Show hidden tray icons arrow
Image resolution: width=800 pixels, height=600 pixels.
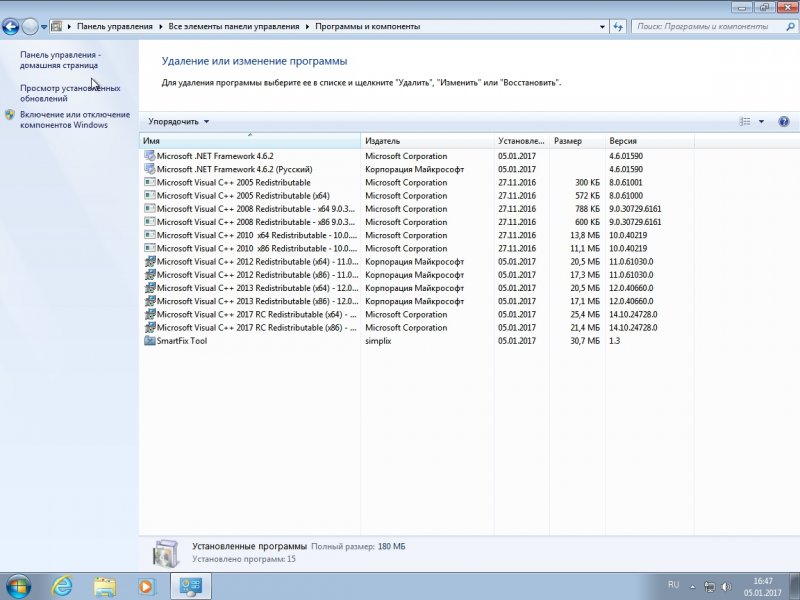tap(692, 587)
